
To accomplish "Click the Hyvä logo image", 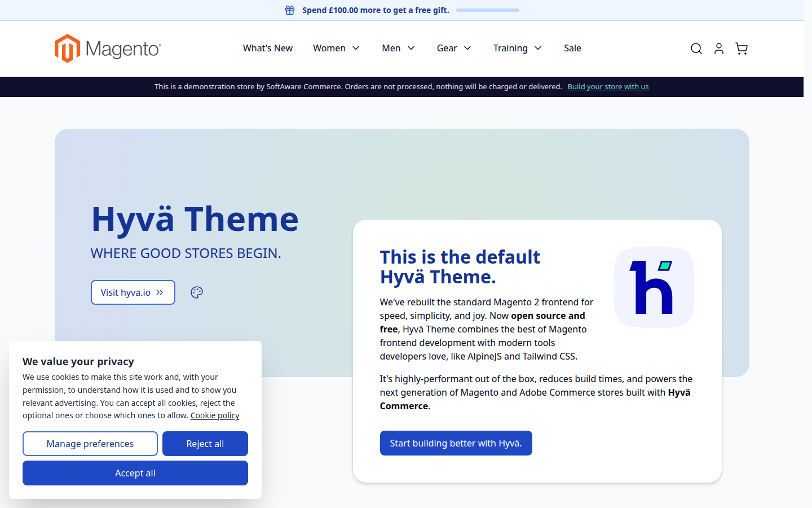I will (x=654, y=287).
